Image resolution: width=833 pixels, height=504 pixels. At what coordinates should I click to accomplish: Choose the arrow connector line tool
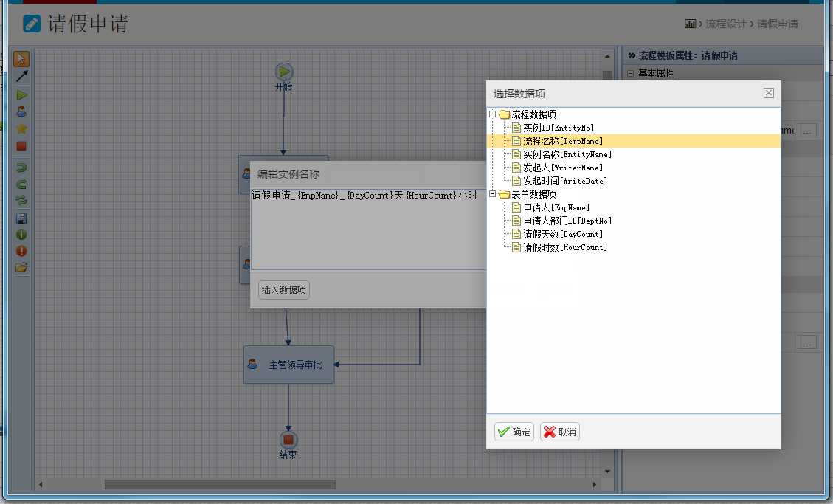(x=22, y=77)
